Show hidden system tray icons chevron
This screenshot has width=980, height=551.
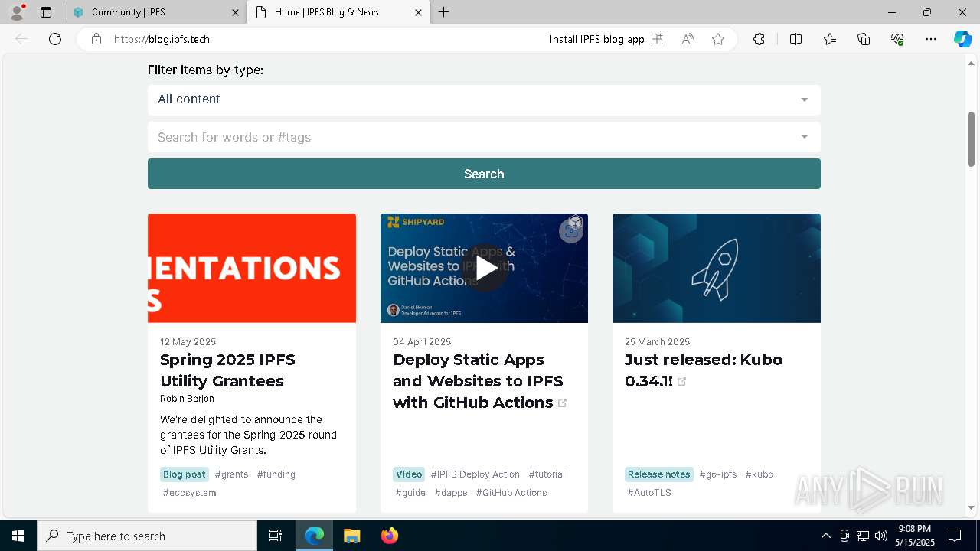point(825,536)
